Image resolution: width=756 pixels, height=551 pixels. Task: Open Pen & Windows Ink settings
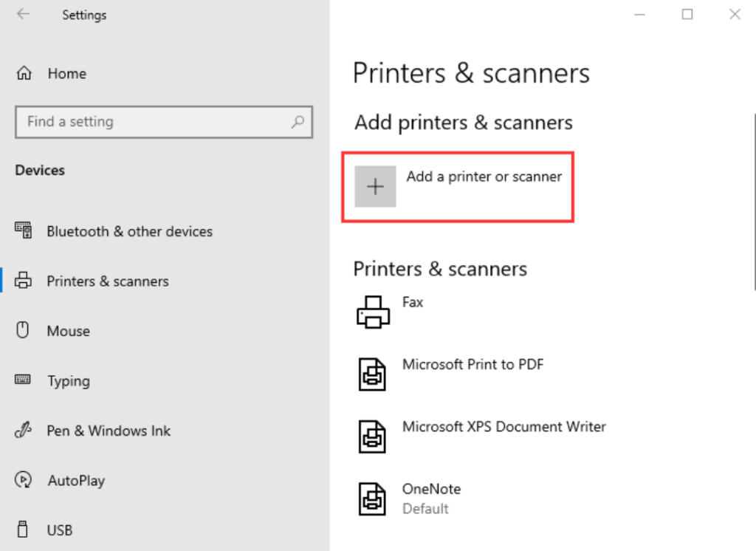pyautogui.click(x=109, y=431)
